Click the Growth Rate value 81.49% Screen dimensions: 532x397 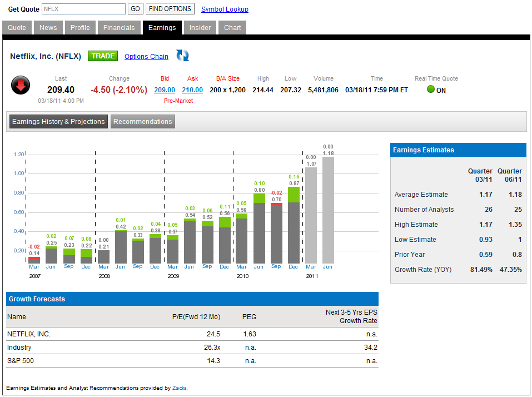click(x=481, y=270)
